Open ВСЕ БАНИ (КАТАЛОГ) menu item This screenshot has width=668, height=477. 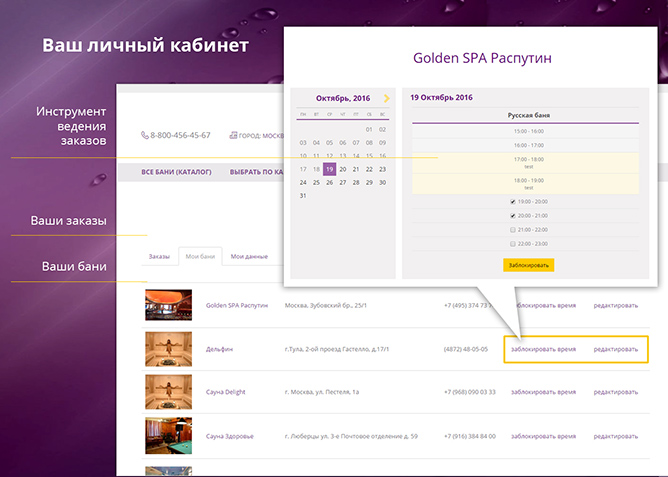tap(176, 172)
